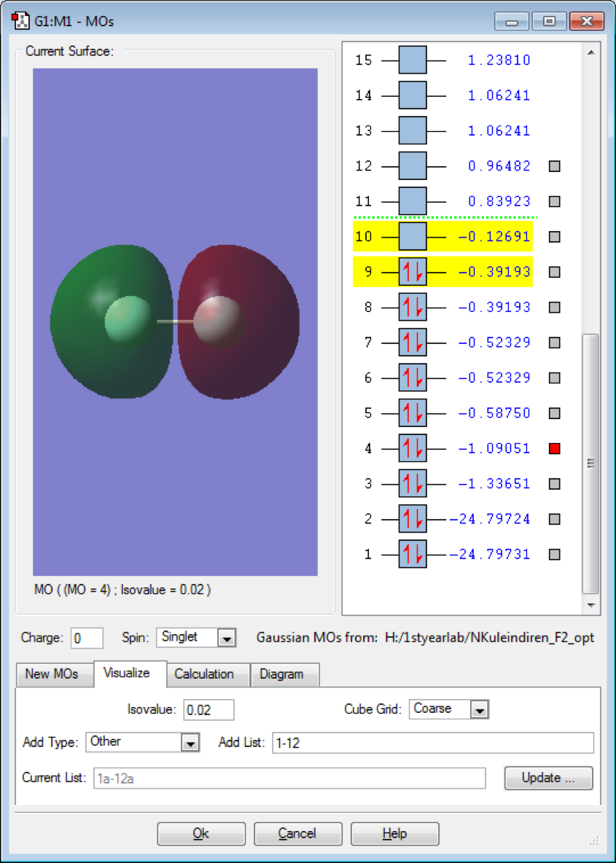Image resolution: width=616 pixels, height=863 pixels.
Task: Select the orbital 1 occupied box
Action: click(x=413, y=554)
